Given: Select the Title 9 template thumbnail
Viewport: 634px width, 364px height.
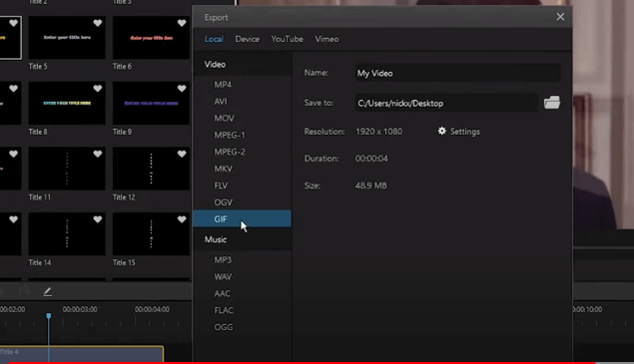Looking at the screenshot, I should click(x=151, y=103).
